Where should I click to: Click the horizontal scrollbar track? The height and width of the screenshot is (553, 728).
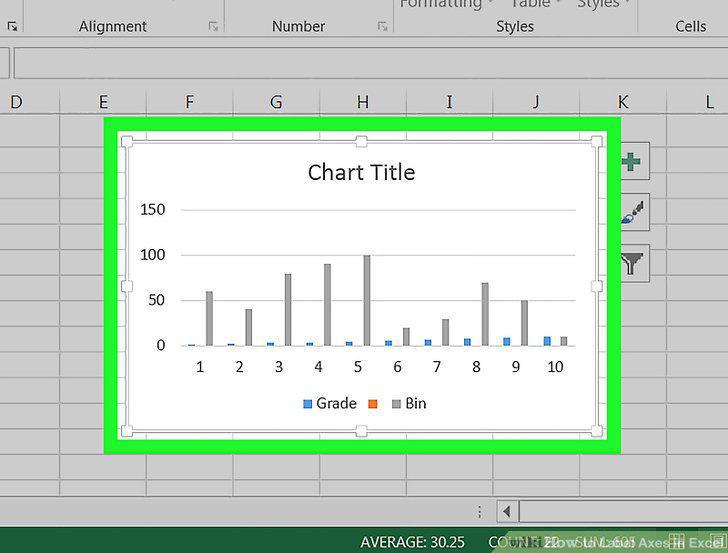pos(623,512)
